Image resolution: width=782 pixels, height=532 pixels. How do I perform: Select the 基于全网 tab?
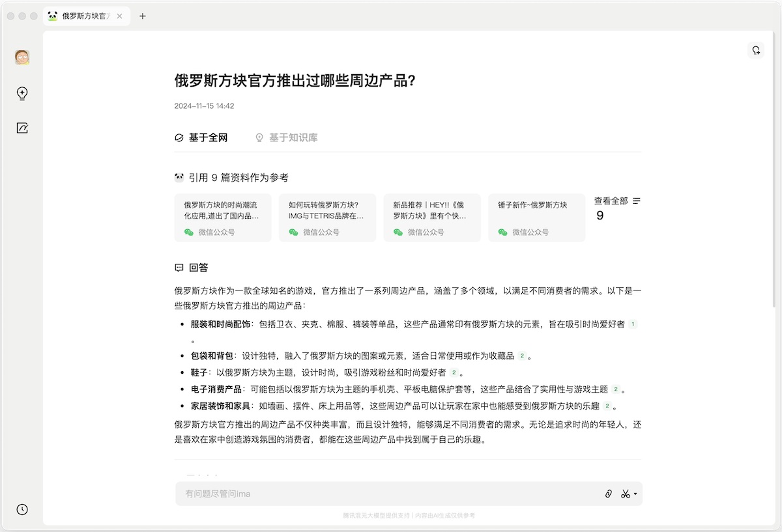click(201, 138)
